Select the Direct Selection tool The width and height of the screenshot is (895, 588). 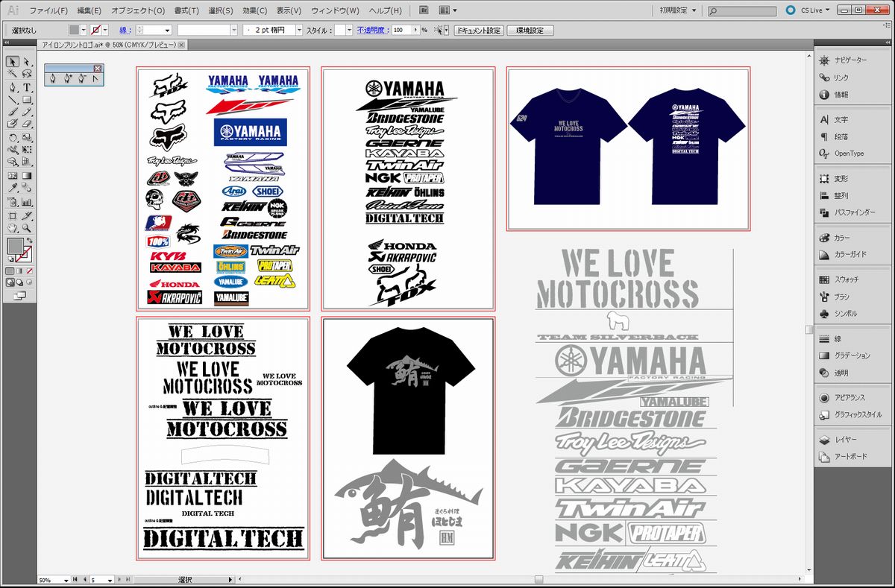pyautogui.click(x=27, y=60)
